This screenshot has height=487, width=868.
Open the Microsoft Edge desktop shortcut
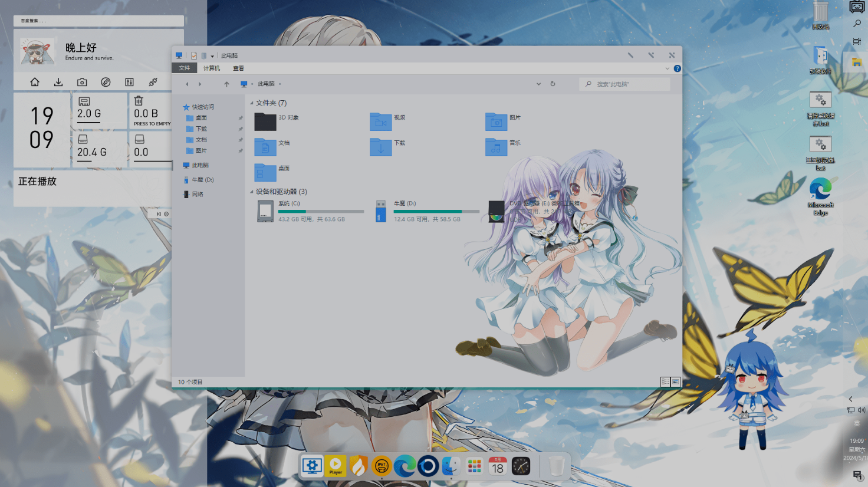coord(820,198)
